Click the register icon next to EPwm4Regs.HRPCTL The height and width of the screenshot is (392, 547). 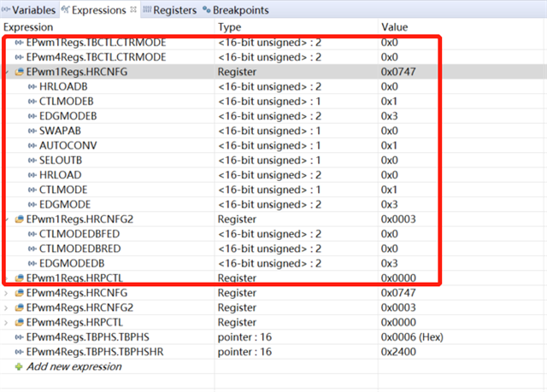pyautogui.click(x=19, y=322)
